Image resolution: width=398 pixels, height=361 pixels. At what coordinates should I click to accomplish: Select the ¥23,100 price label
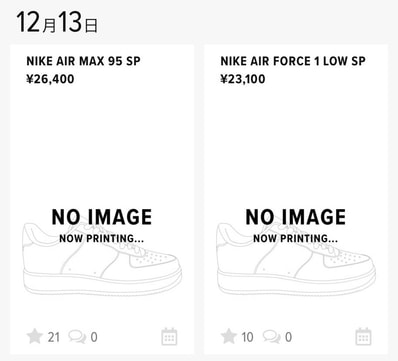(x=243, y=79)
